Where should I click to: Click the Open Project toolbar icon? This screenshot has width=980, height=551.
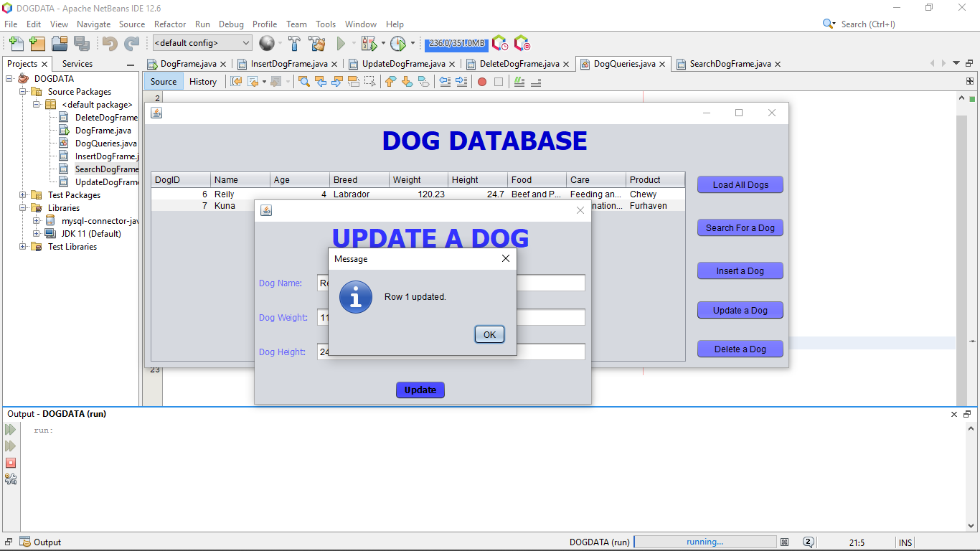60,44
